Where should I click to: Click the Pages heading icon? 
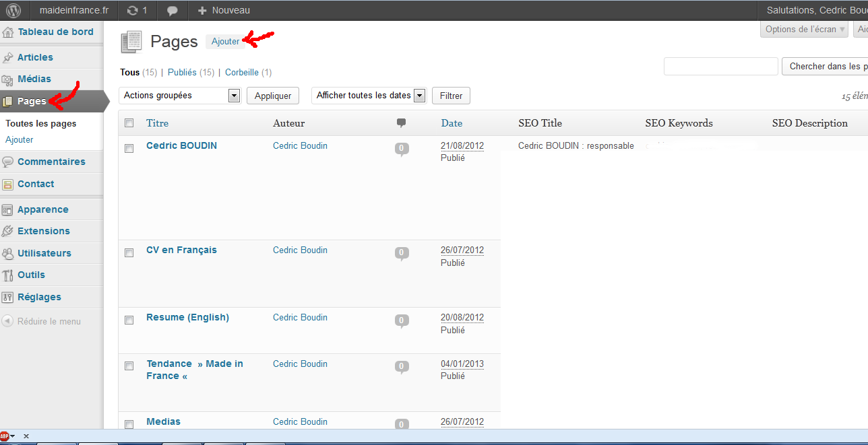tap(131, 42)
